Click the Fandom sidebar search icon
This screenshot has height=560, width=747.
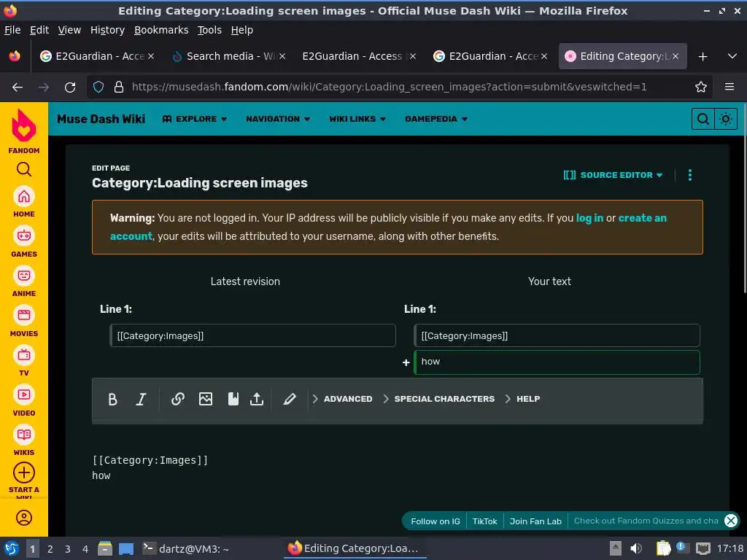(24, 169)
